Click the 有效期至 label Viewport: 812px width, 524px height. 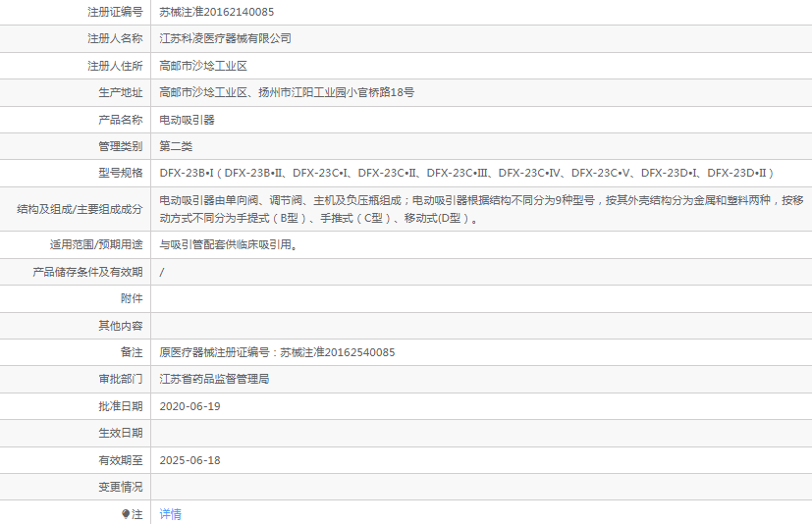[x=121, y=460]
